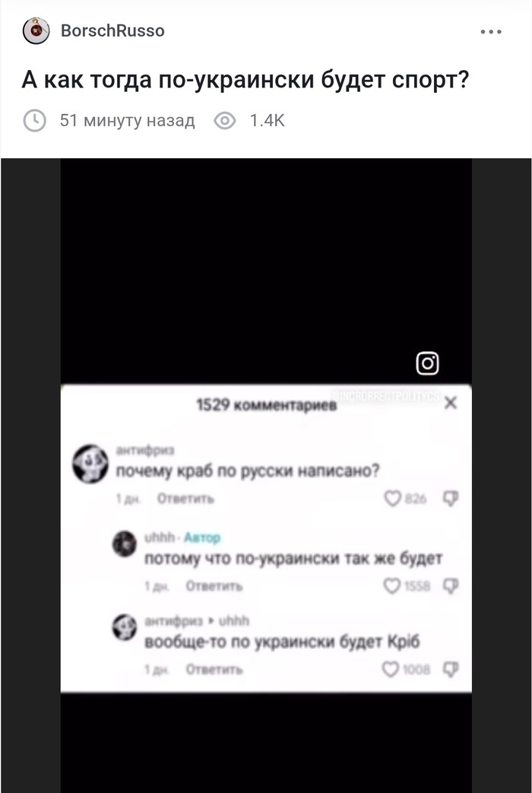Open post title about Ukrainian sport
The image size is (532, 793).
click(x=245, y=80)
